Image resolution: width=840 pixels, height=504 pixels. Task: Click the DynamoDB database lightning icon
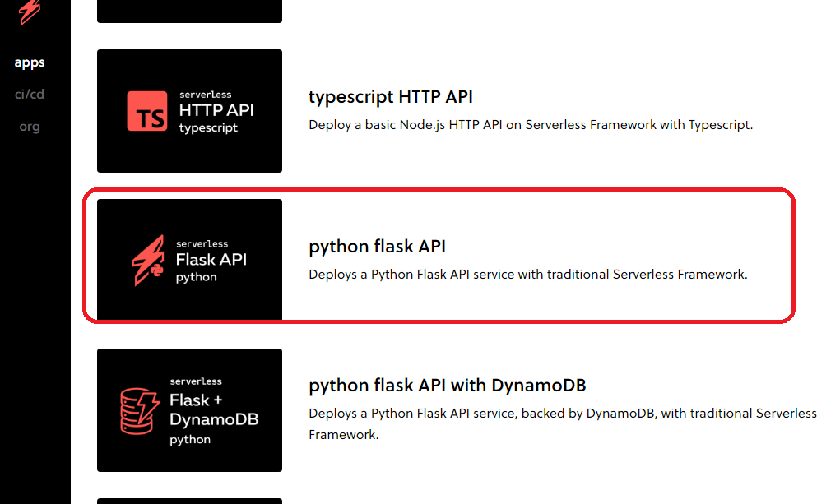point(140,411)
